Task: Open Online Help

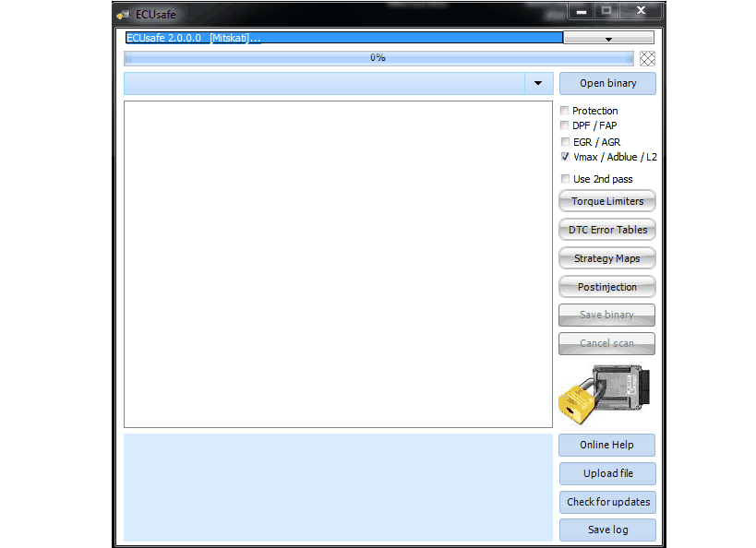Action: coord(606,445)
